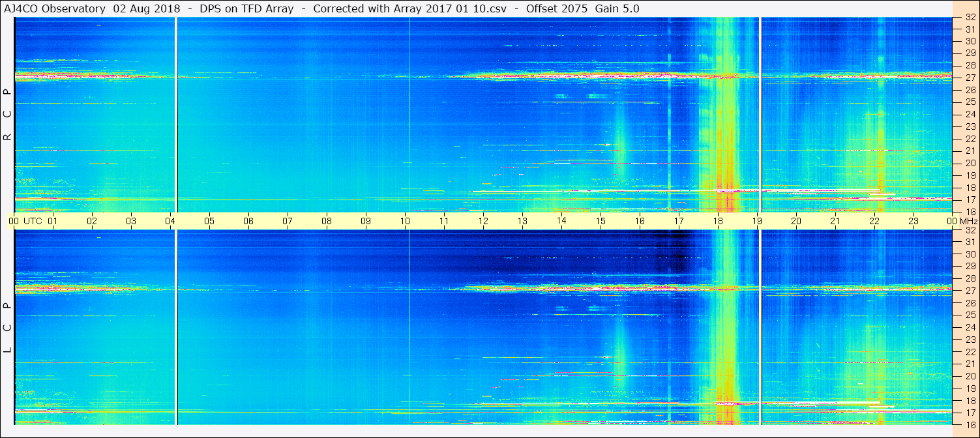
Task: Click 'DPS on TFD Array' in the header
Action: coord(247,9)
